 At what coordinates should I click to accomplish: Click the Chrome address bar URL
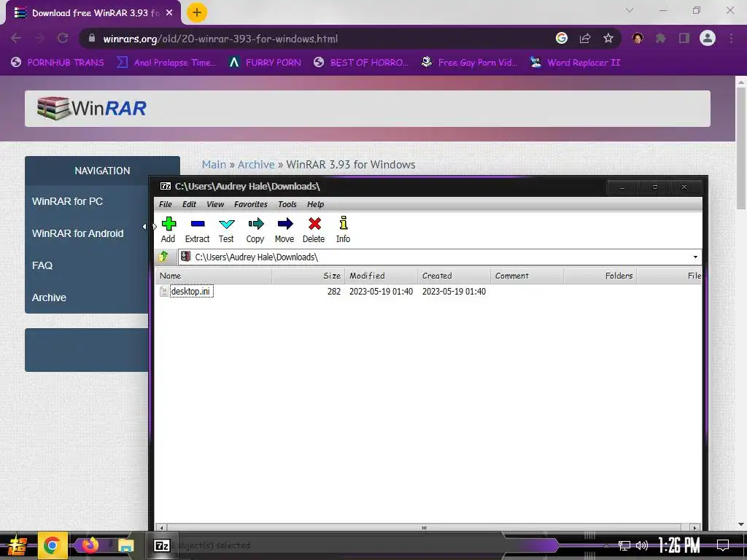coord(220,39)
